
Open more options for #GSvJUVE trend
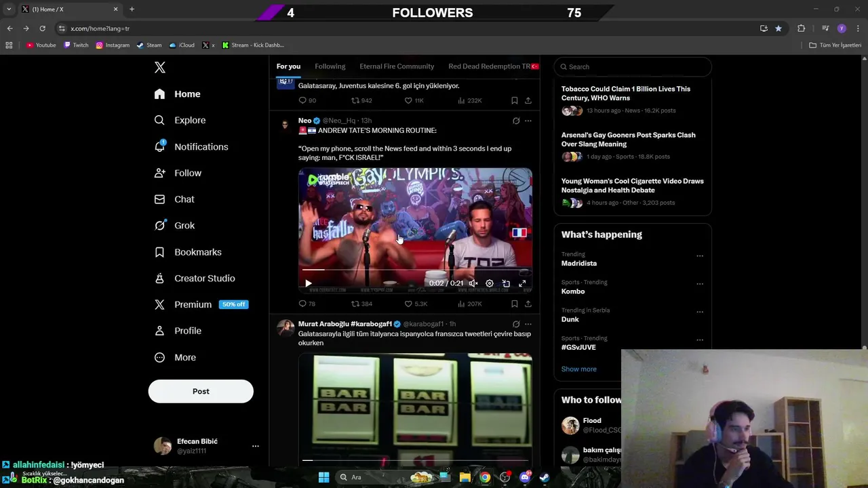coord(700,340)
